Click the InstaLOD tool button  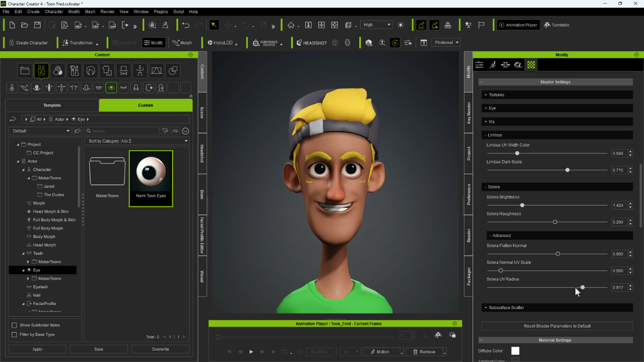pos(220,43)
